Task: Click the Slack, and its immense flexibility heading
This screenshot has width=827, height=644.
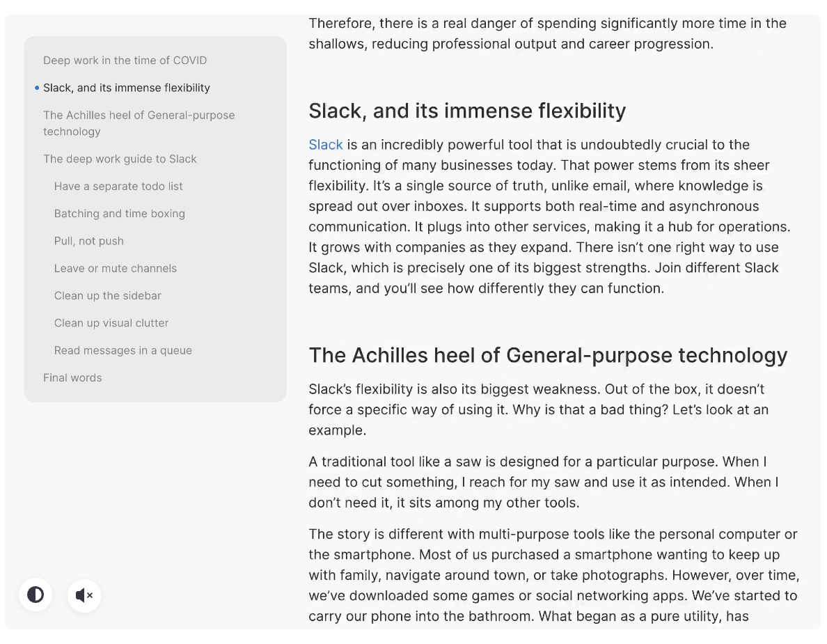Action: pyautogui.click(x=467, y=111)
